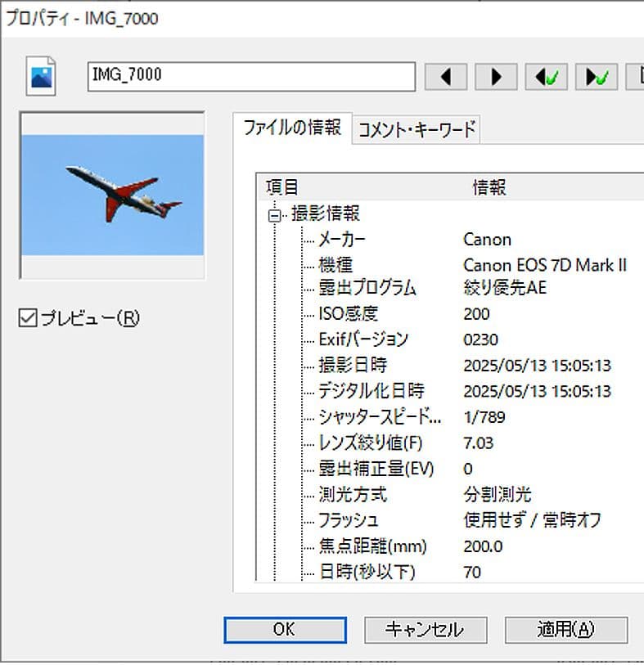Viewport: 644px width, 665px height.
Task: Click the value Canon EOS 7D Mark II
Action: tap(545, 266)
